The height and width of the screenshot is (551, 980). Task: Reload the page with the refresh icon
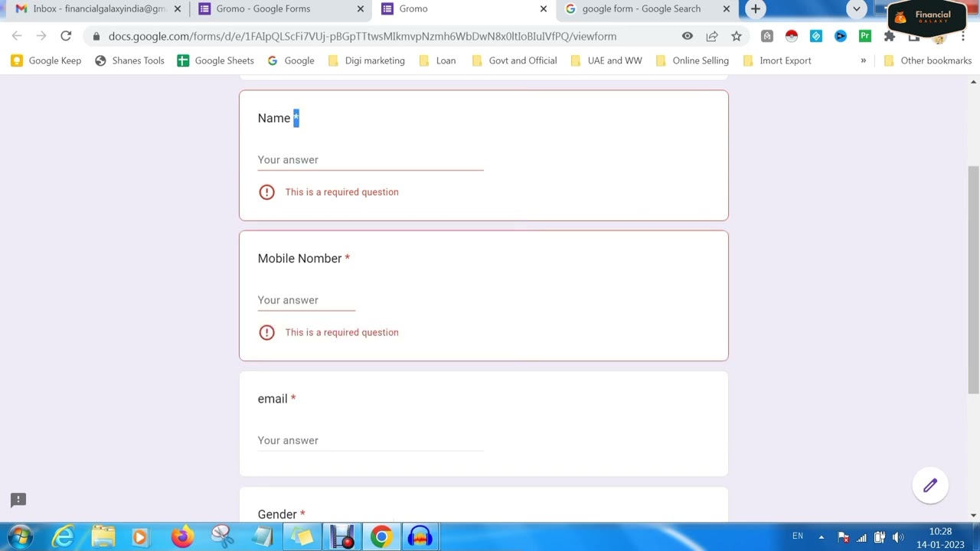tap(66, 36)
